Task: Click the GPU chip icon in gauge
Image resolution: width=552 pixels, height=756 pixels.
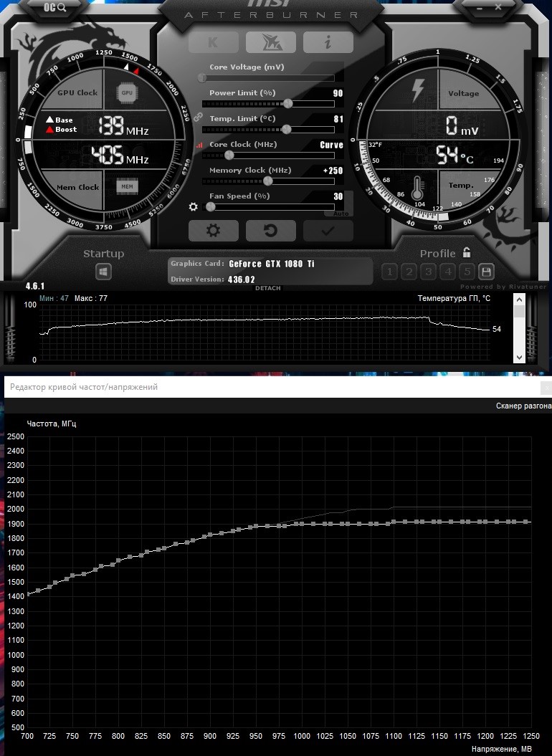Action: [127, 92]
